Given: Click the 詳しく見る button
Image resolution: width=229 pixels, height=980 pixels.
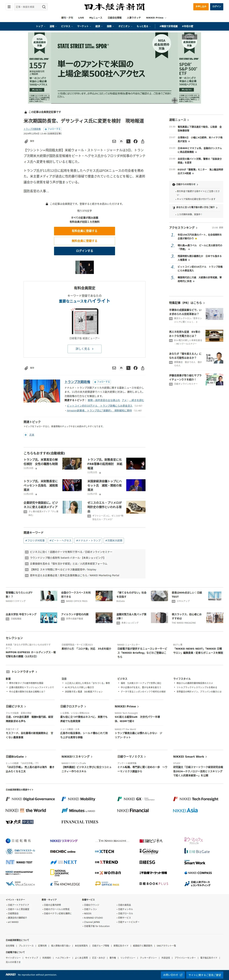Looking at the screenshot, I should click(85, 349).
